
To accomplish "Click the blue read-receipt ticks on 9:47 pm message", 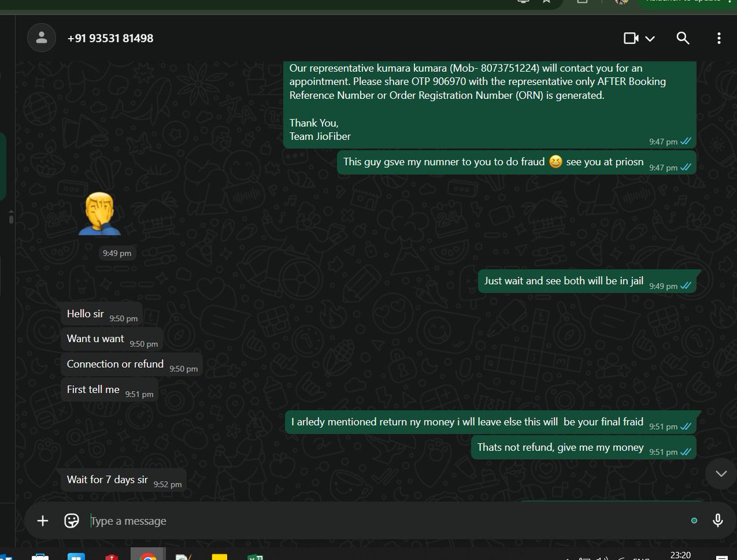I will [687, 141].
